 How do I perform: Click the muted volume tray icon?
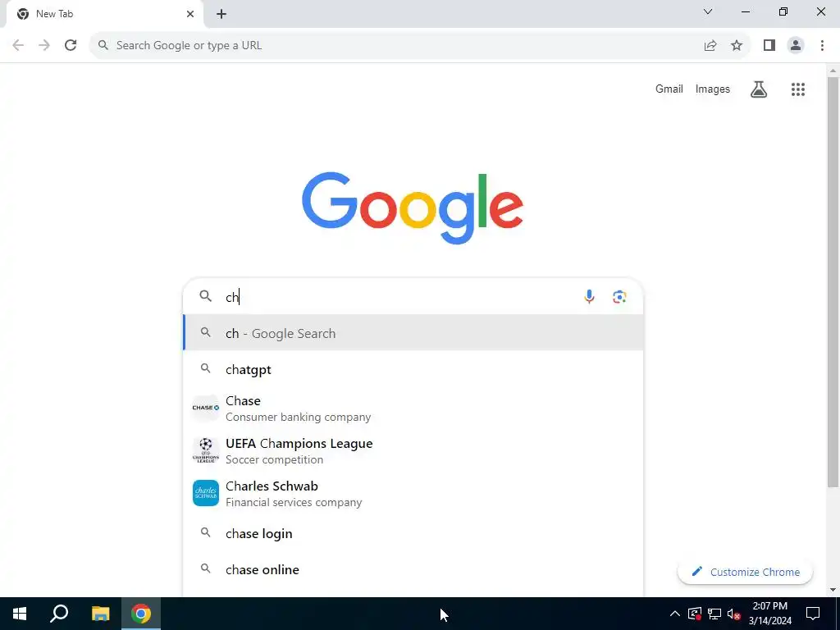point(734,614)
